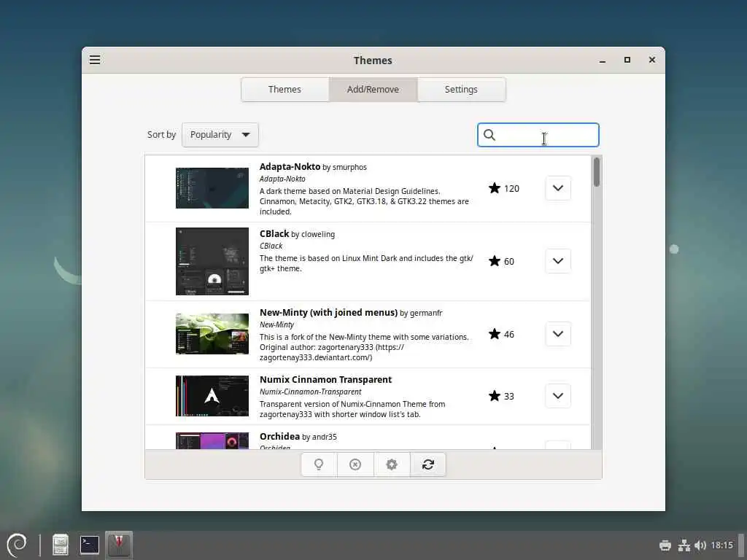Screen dimensions: 747x560
Task: Open the hamburger menu in Themes window
Action: tap(95, 60)
